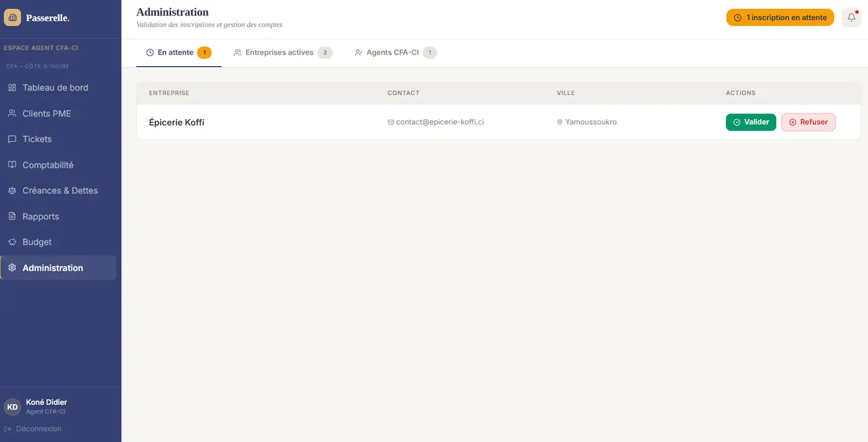Click the Actions column header

click(741, 93)
